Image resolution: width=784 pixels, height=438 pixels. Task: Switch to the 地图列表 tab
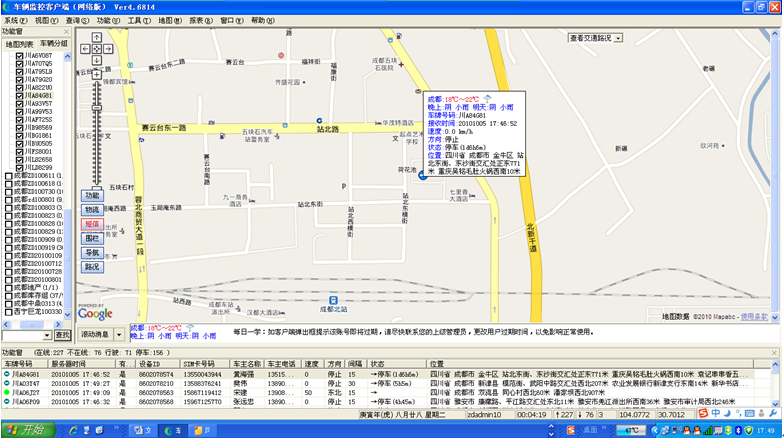click(19, 44)
